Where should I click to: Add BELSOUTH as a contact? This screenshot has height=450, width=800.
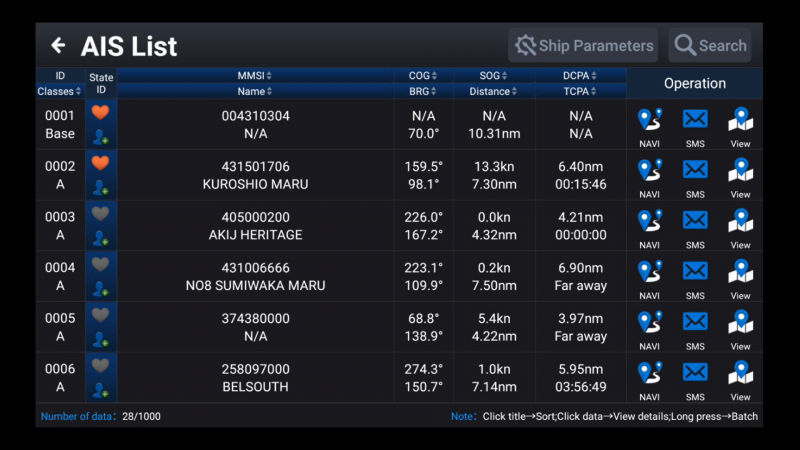tap(100, 390)
